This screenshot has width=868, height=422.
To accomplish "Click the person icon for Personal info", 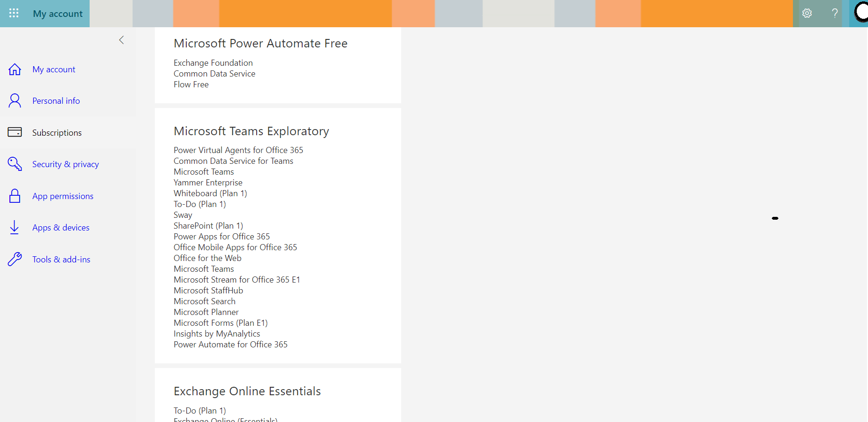I will 15,100.
